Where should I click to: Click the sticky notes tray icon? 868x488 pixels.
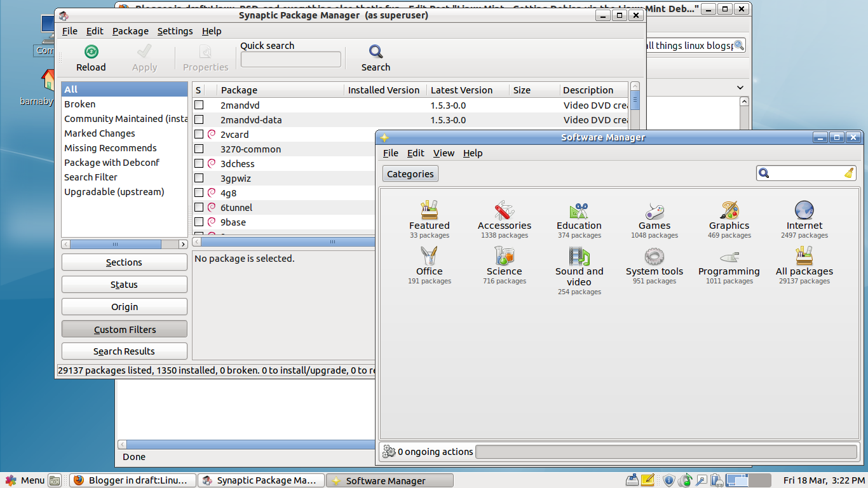tap(648, 480)
